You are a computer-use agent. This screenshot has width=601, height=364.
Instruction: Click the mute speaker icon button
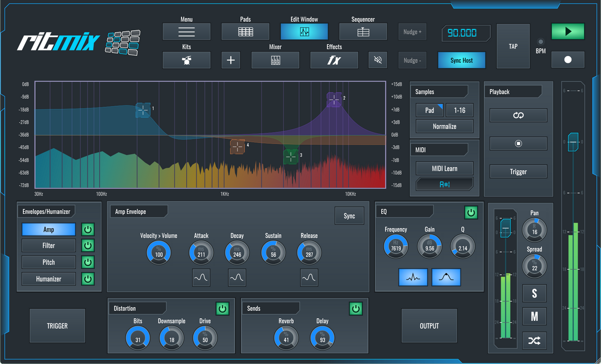click(378, 60)
